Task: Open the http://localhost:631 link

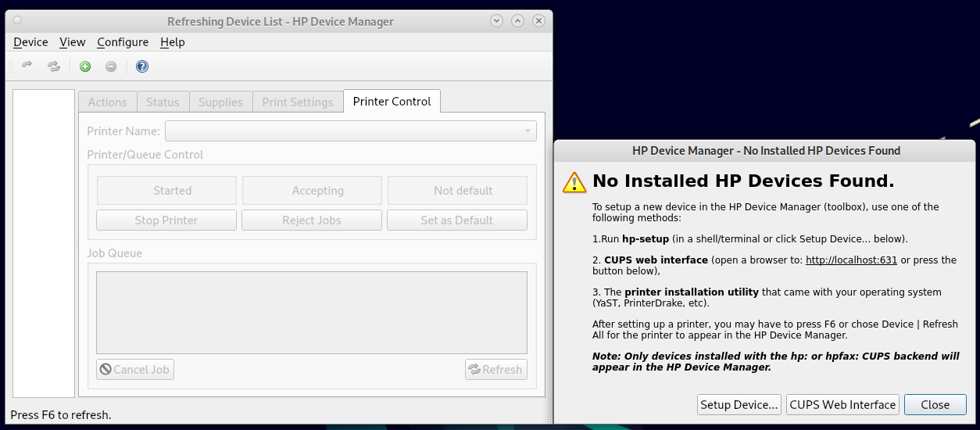Action: click(x=851, y=260)
